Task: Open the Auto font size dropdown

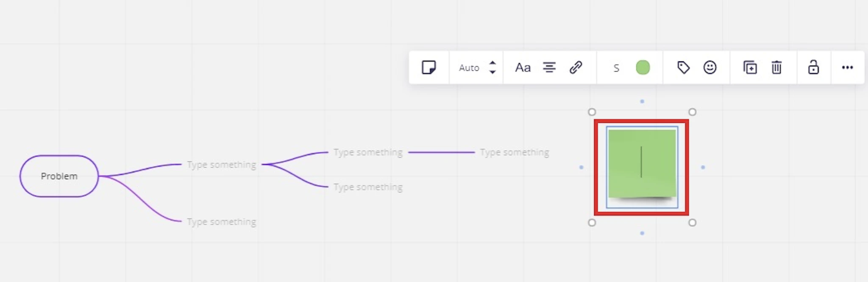Action: coord(469,68)
